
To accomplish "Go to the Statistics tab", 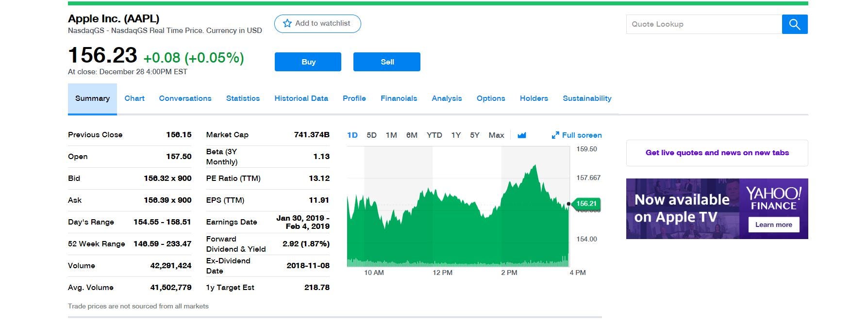I will (243, 98).
